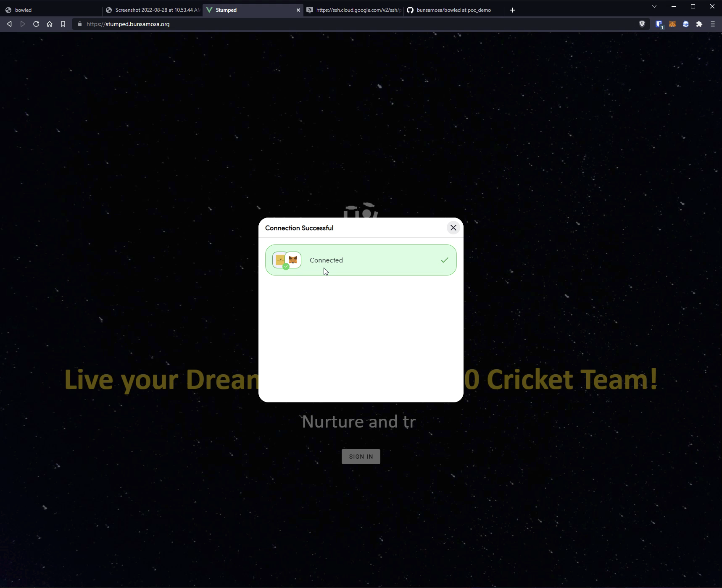Image resolution: width=722 pixels, height=588 pixels.
Task: Open the Bitwarden extension icon
Action: (x=659, y=24)
